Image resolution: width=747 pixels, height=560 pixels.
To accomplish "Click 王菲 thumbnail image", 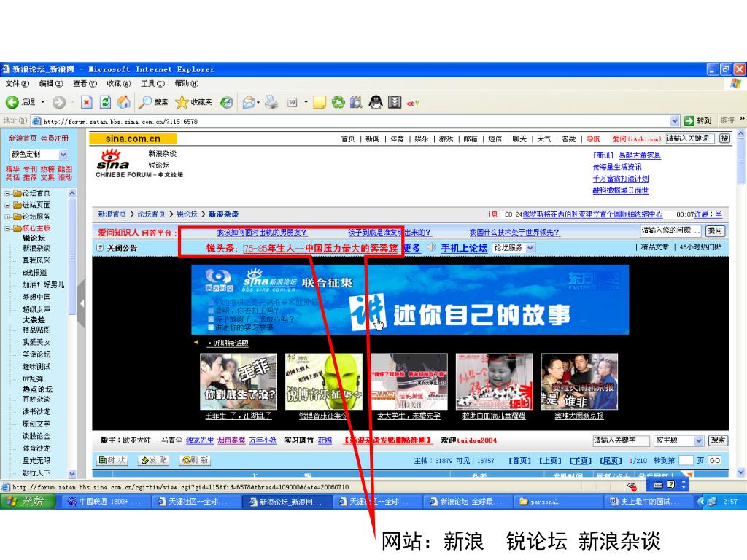I will [x=239, y=381].
